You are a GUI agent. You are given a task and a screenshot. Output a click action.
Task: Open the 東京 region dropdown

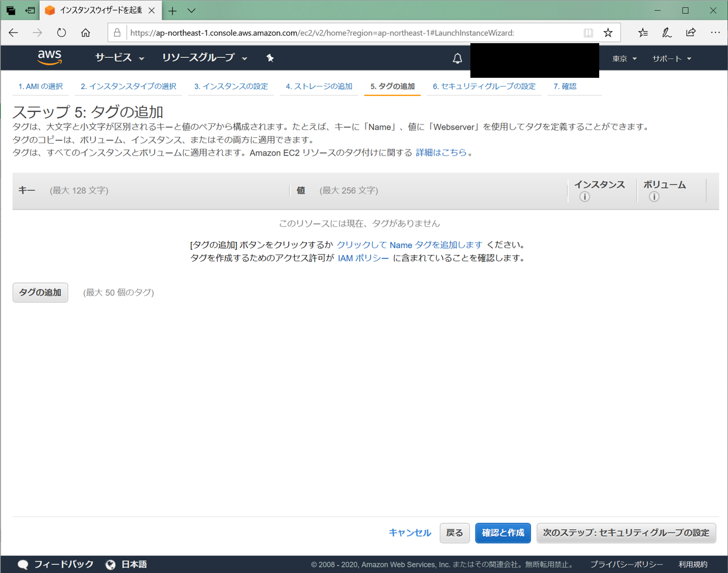[624, 58]
